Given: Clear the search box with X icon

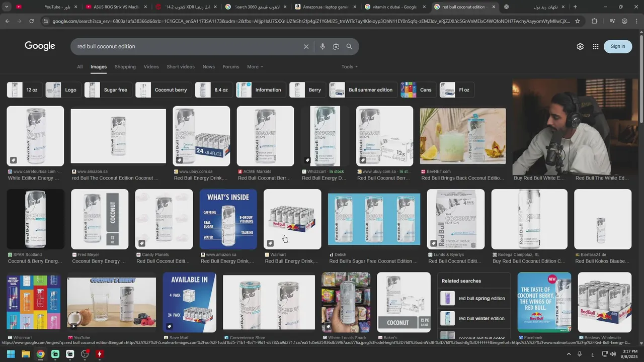Looking at the screenshot, I should coord(306,46).
